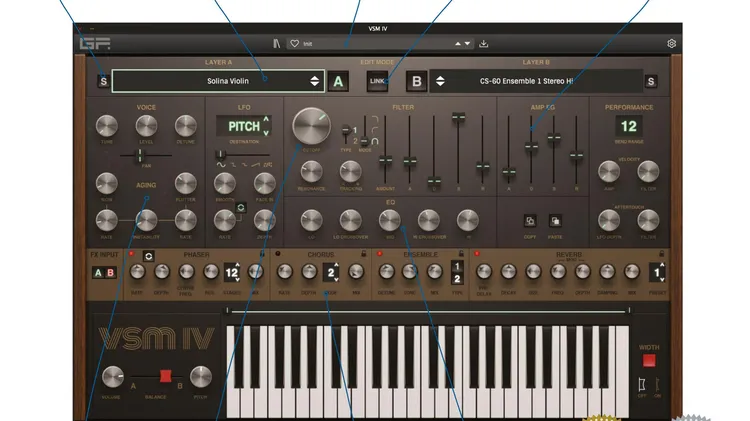Select the ramp LFO waveform icon

(256, 165)
